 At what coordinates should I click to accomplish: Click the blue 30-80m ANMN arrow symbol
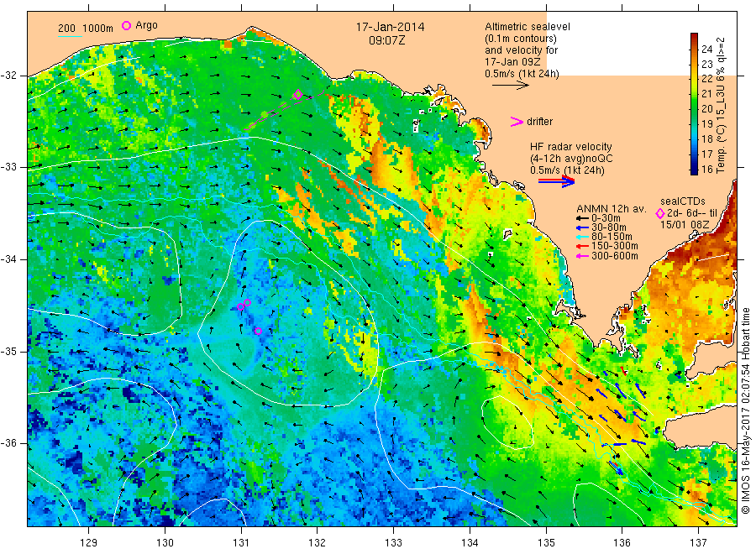click(582, 227)
